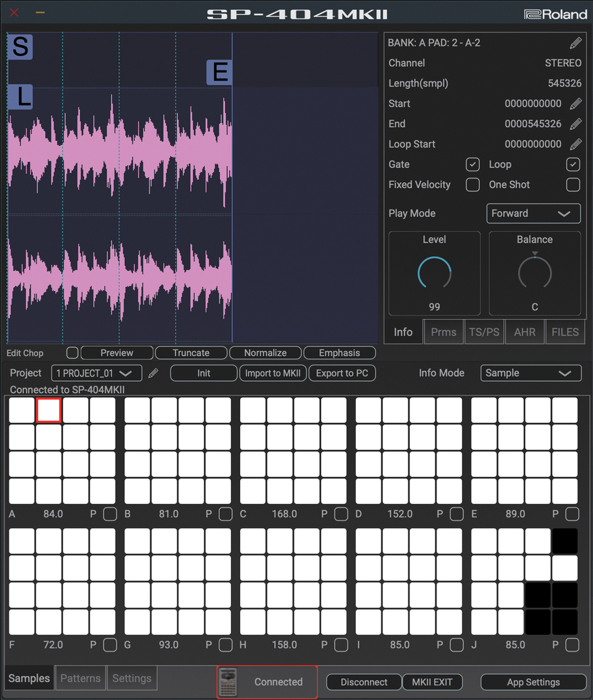Click the MKII EXIT button

pyautogui.click(x=432, y=682)
